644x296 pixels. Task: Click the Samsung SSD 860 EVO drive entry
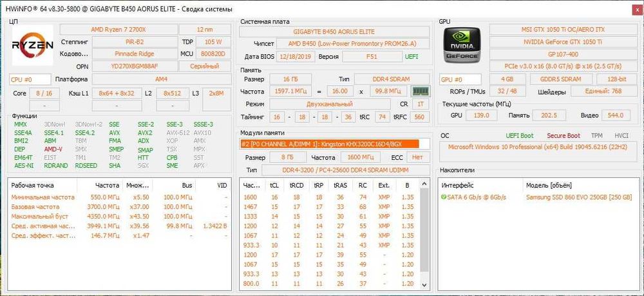pos(579,197)
